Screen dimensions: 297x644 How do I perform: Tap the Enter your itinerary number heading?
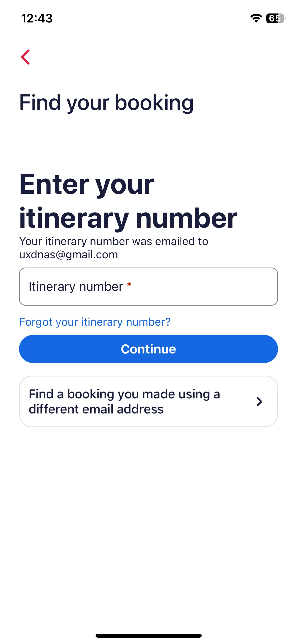coord(128,201)
